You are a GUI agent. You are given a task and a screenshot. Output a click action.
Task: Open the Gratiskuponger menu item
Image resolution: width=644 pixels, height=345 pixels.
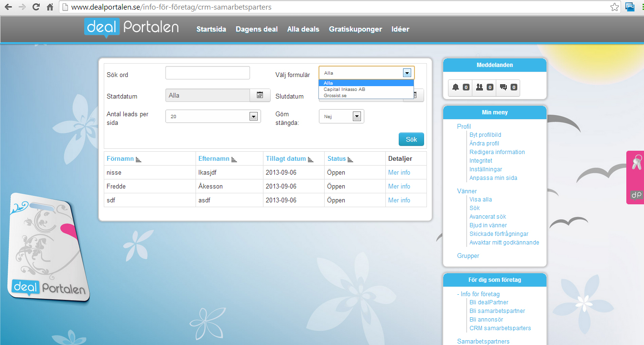tap(355, 29)
